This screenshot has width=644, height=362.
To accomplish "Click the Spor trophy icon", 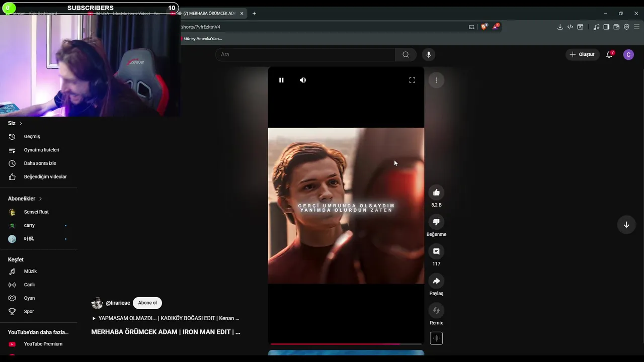I will coord(12,311).
